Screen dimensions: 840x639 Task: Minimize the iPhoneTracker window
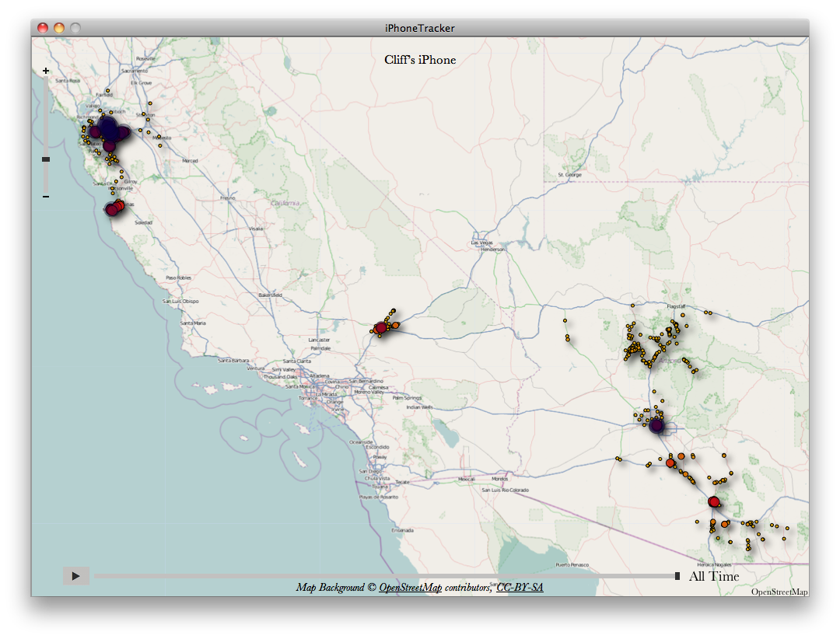(x=59, y=28)
